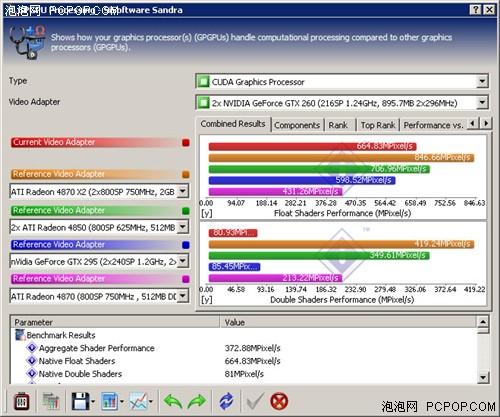Click the 372.88MPixel/s value
Screen dimensions: 500x417
(x=252, y=348)
